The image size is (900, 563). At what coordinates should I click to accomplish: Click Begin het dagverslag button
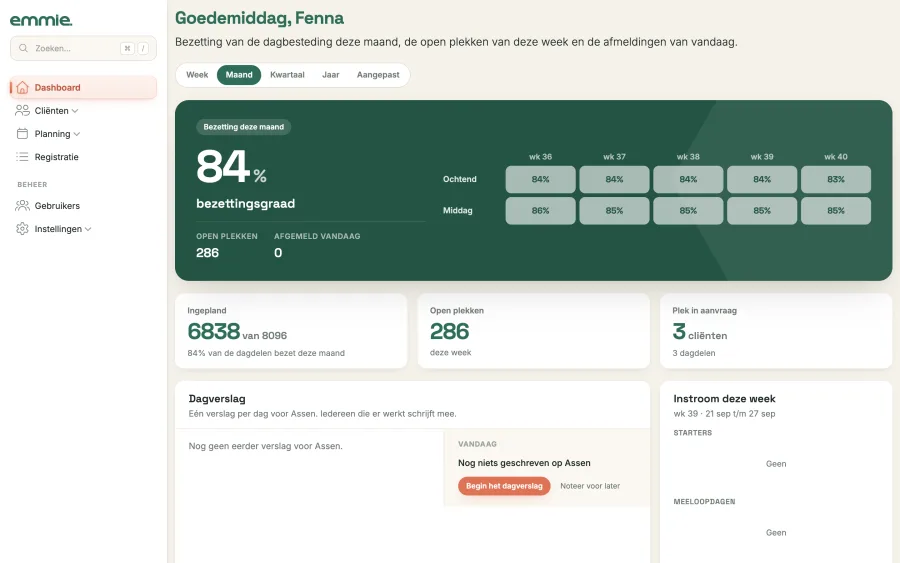[504, 486]
